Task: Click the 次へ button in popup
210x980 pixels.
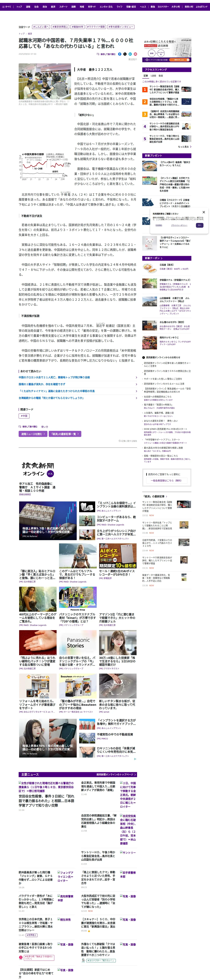Action: (x=199, y=225)
